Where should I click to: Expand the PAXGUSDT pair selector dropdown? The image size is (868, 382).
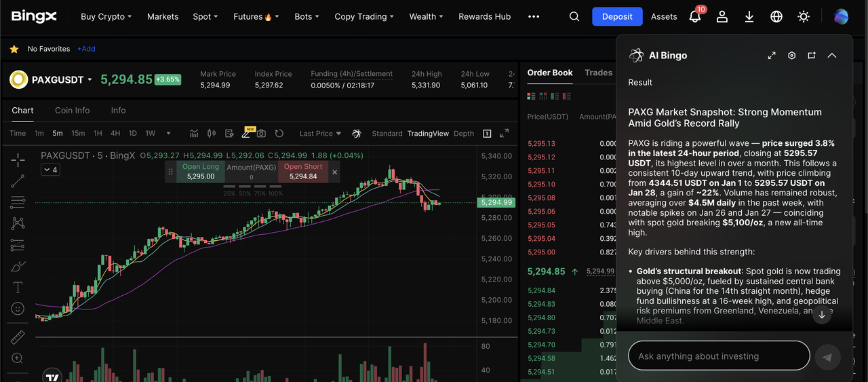click(90, 80)
